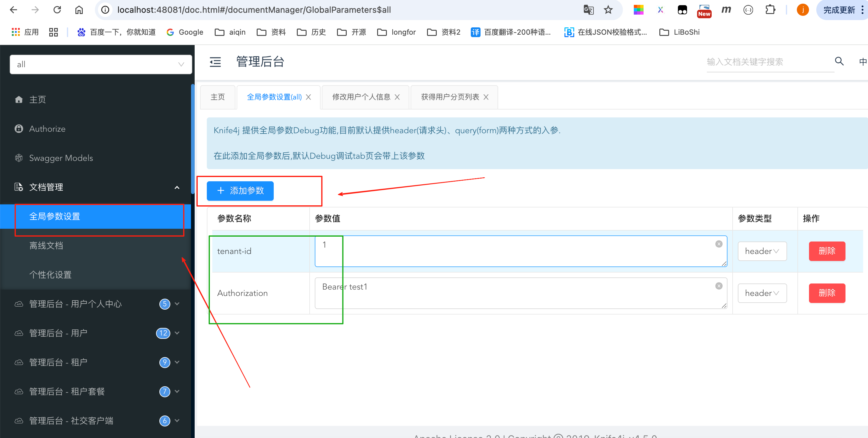Open tenant-id parameter type header dropdown
Screen dimensions: 868x438
tap(762, 251)
